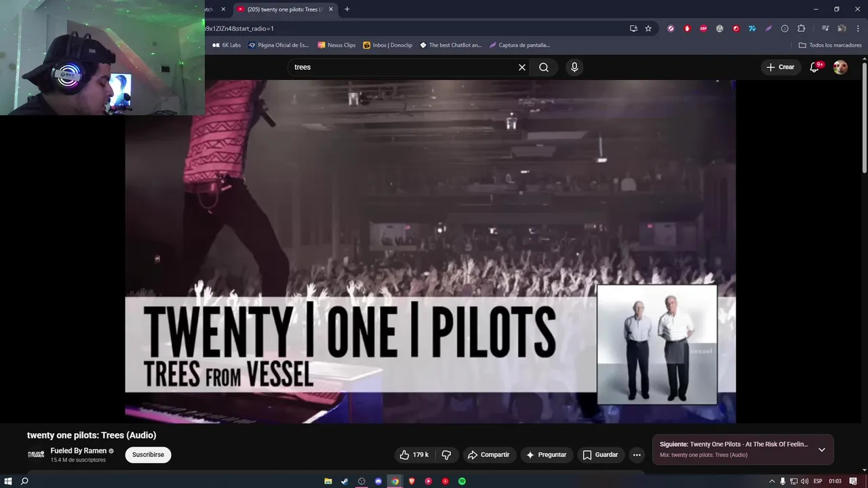Click the Preguntar button
This screenshot has height=488, width=868.
point(546,455)
